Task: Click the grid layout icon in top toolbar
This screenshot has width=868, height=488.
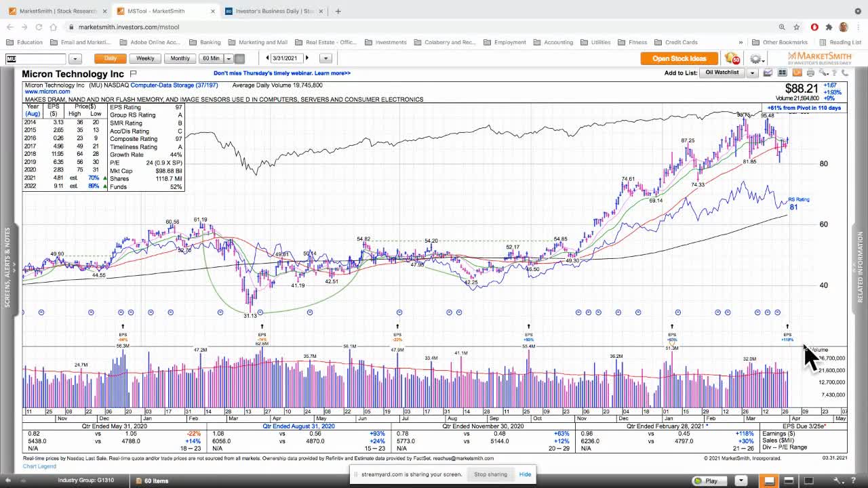Action: pos(782,73)
